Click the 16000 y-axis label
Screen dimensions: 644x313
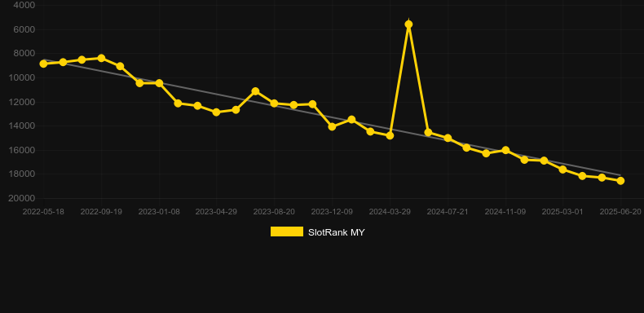(22, 150)
